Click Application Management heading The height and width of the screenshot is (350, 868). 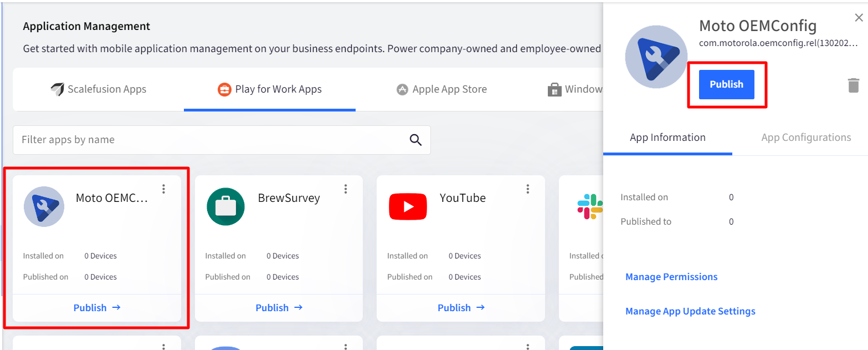86,26
